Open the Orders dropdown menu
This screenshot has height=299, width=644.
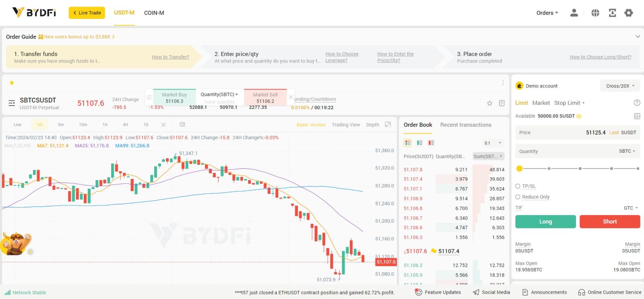click(x=547, y=13)
